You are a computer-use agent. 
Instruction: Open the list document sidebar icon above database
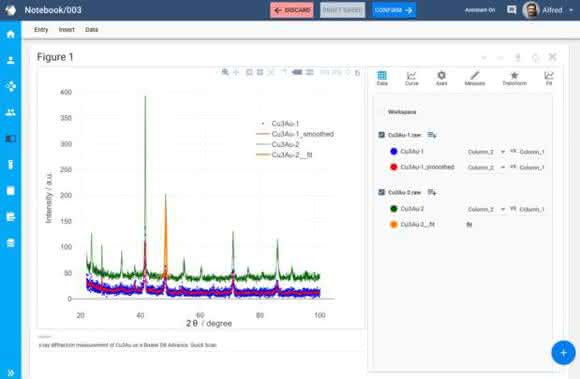[x=11, y=217]
